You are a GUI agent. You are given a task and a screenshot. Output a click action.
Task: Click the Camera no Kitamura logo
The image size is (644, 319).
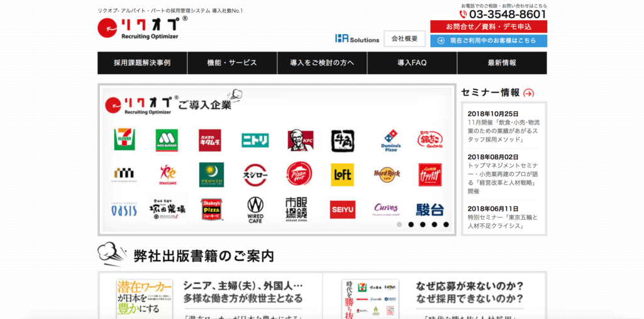click(x=210, y=140)
